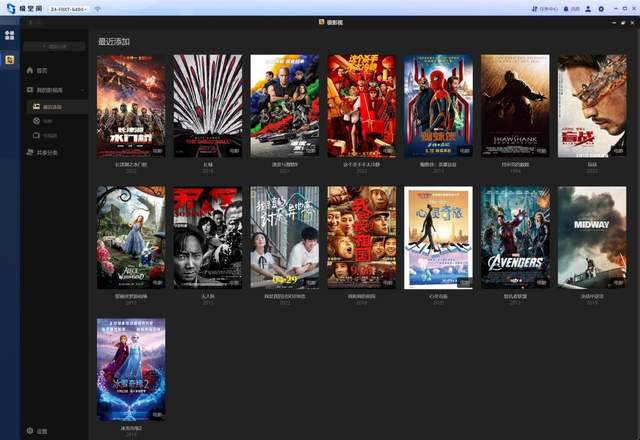The width and height of the screenshot is (640, 440).
Task: Click the Wi-Fi connection status icon
Action: [98, 9]
